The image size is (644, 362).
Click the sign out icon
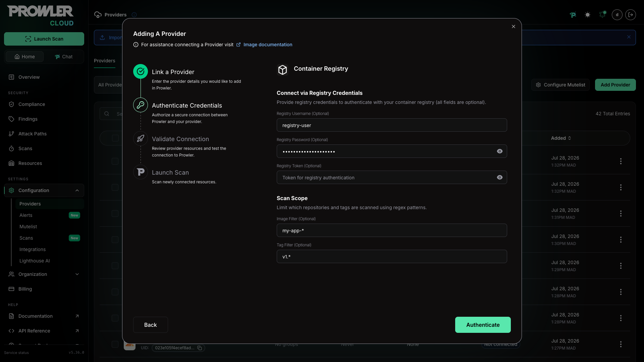pyautogui.click(x=631, y=15)
